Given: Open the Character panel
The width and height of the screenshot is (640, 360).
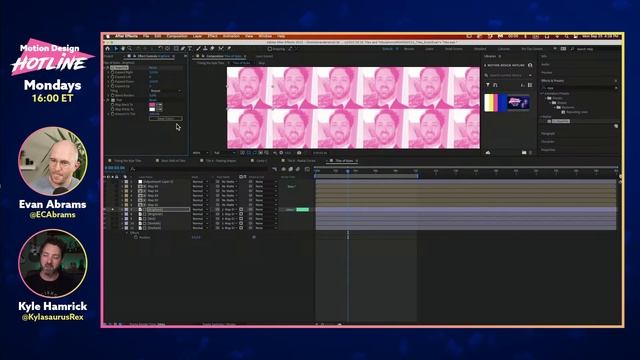Looking at the screenshot, I should (548, 142).
